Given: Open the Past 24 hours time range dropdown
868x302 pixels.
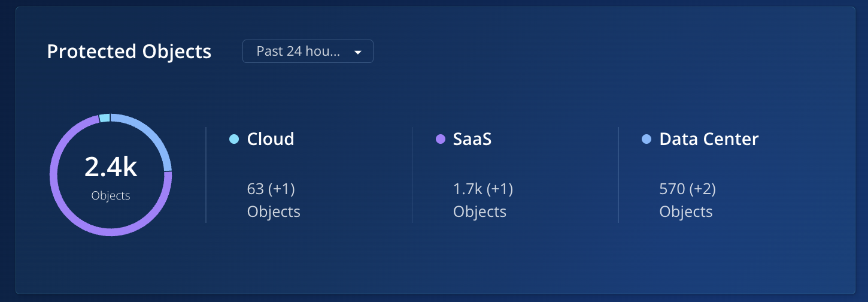Looking at the screenshot, I should click(308, 52).
